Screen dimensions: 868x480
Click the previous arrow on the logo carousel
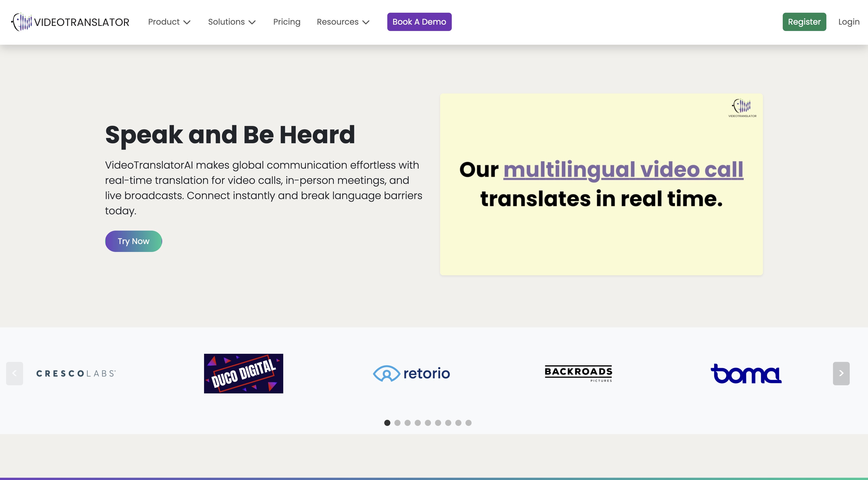pyautogui.click(x=14, y=373)
